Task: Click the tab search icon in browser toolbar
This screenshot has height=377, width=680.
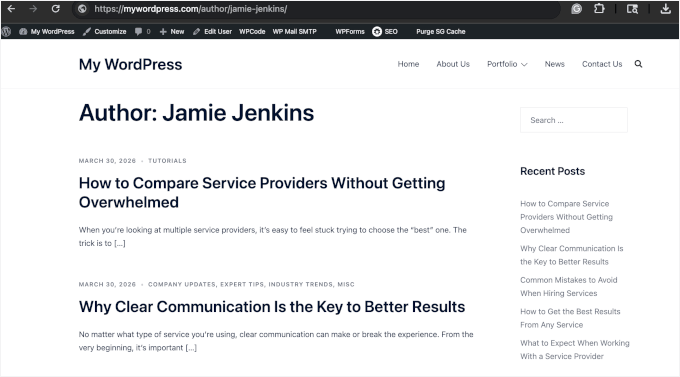Action: (632, 9)
